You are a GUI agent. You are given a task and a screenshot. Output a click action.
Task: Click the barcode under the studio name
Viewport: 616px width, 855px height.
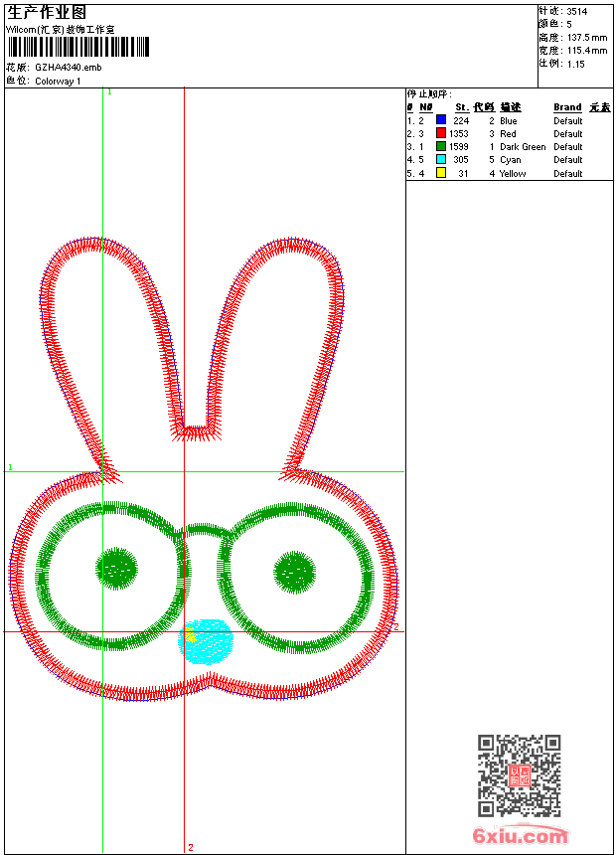click(77, 47)
